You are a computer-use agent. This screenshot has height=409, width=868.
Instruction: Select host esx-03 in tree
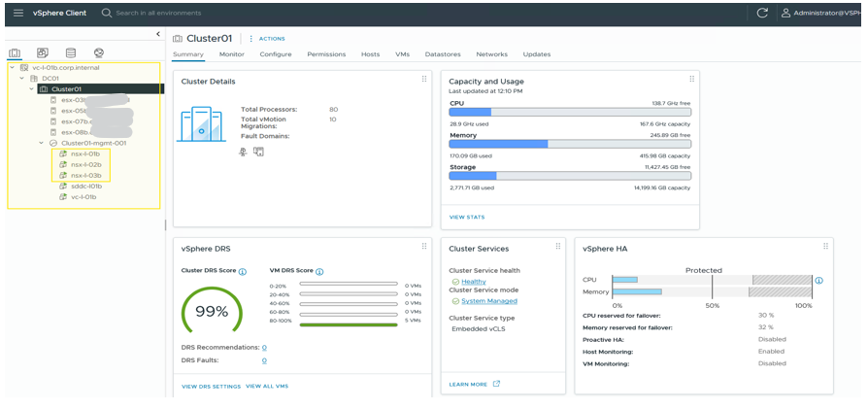(73, 100)
